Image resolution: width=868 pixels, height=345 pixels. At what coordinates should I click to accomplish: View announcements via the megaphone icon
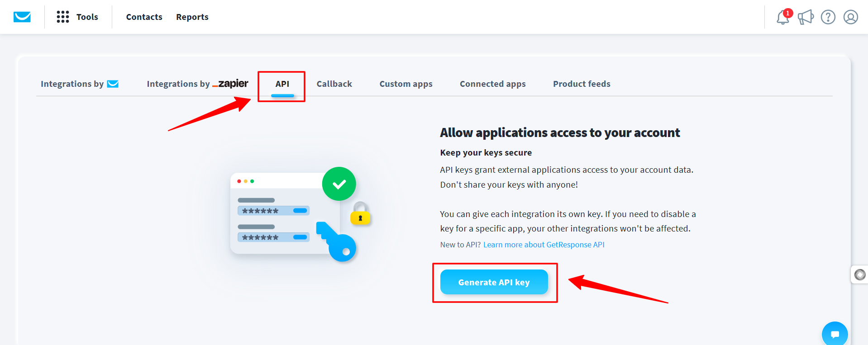click(x=806, y=17)
